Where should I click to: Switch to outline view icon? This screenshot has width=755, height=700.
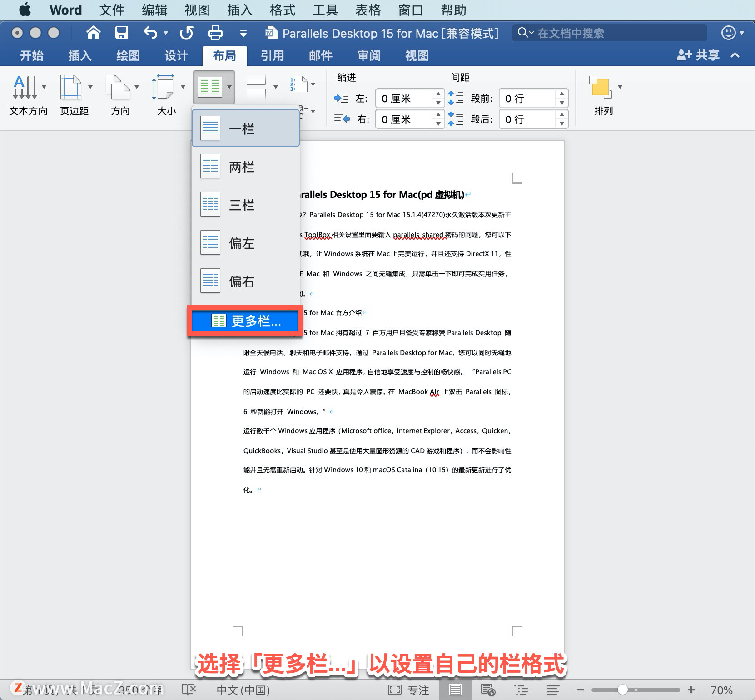point(521,690)
